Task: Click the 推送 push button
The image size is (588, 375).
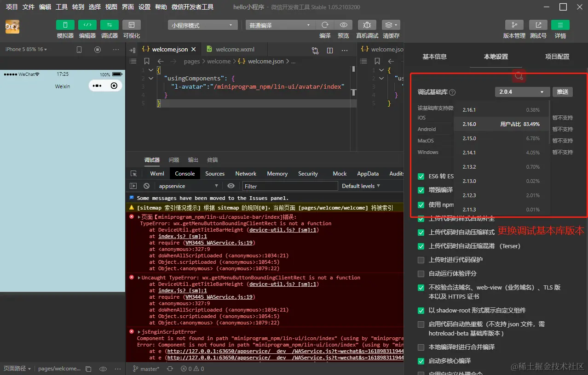Action: click(x=562, y=92)
